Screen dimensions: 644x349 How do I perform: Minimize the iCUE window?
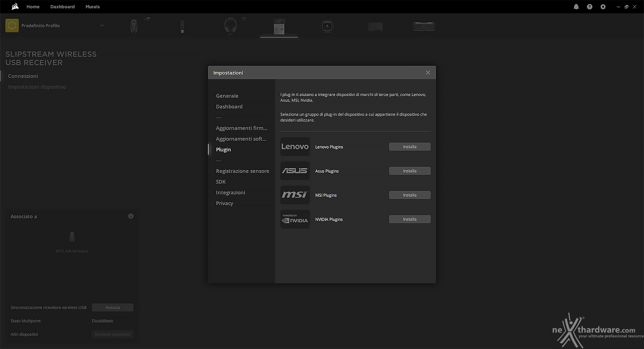(x=618, y=7)
